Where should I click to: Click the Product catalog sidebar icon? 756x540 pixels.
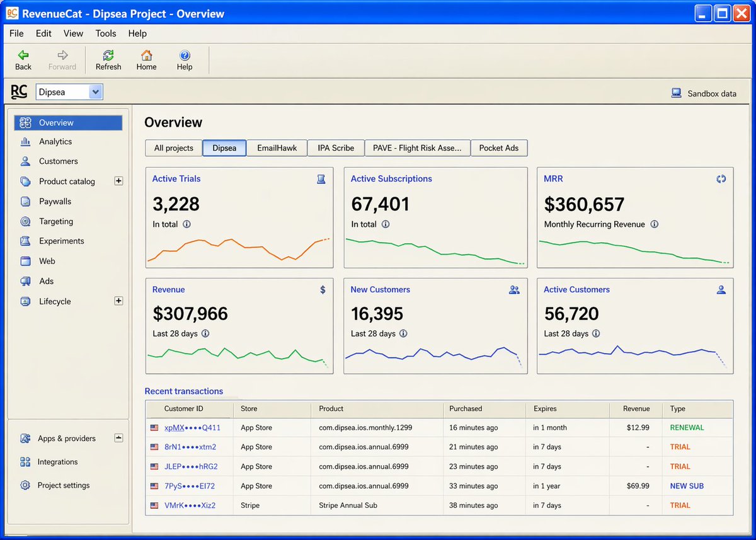[x=25, y=181]
